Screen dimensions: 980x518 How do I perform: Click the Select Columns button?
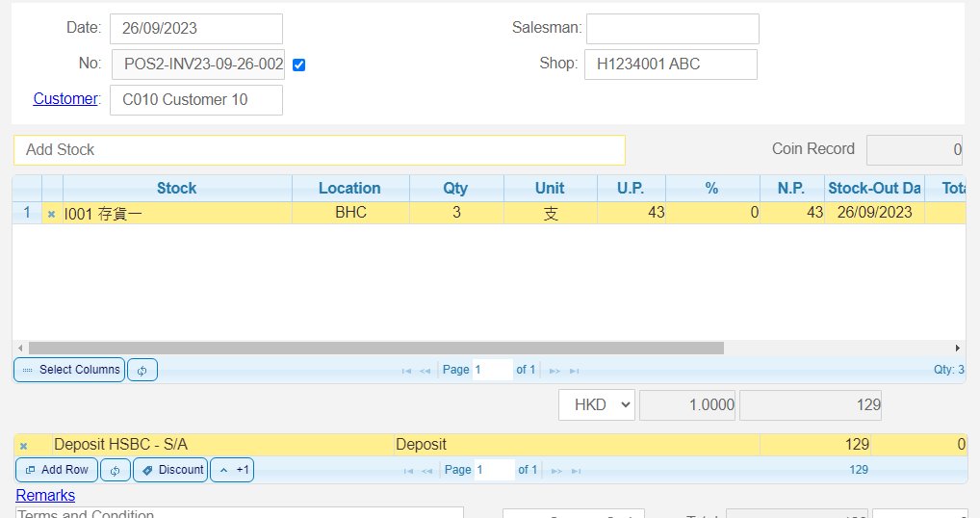[x=69, y=370]
